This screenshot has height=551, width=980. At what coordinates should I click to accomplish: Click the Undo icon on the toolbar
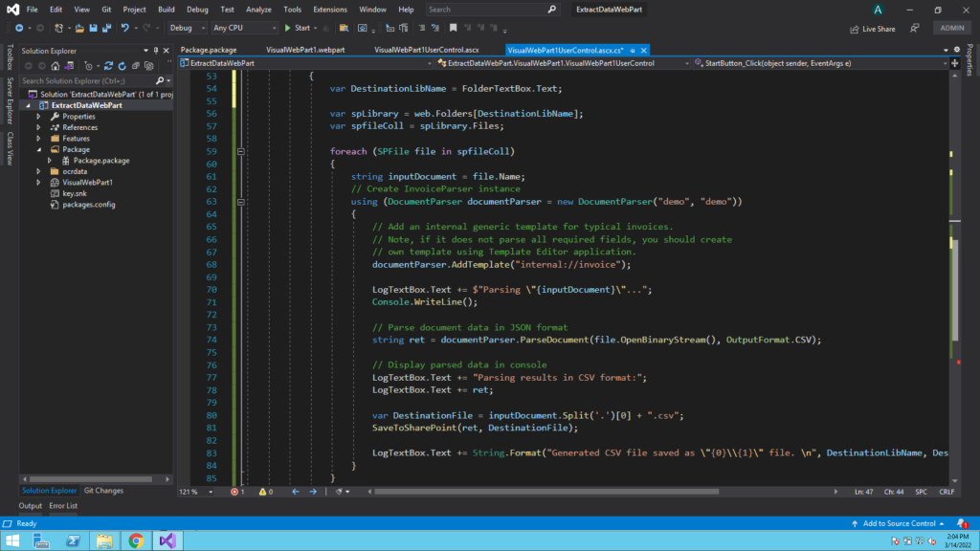click(126, 28)
